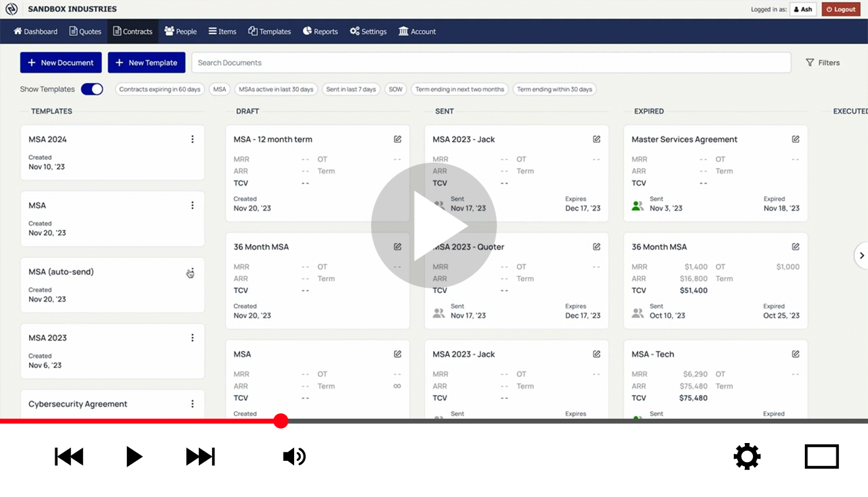
Task: Click the New Document button
Action: coord(61,63)
